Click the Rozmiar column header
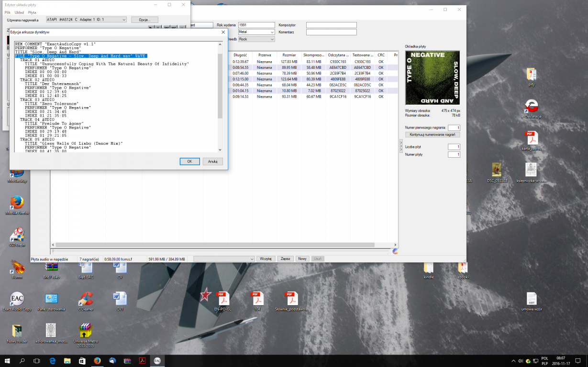The image size is (588, 367). click(289, 55)
